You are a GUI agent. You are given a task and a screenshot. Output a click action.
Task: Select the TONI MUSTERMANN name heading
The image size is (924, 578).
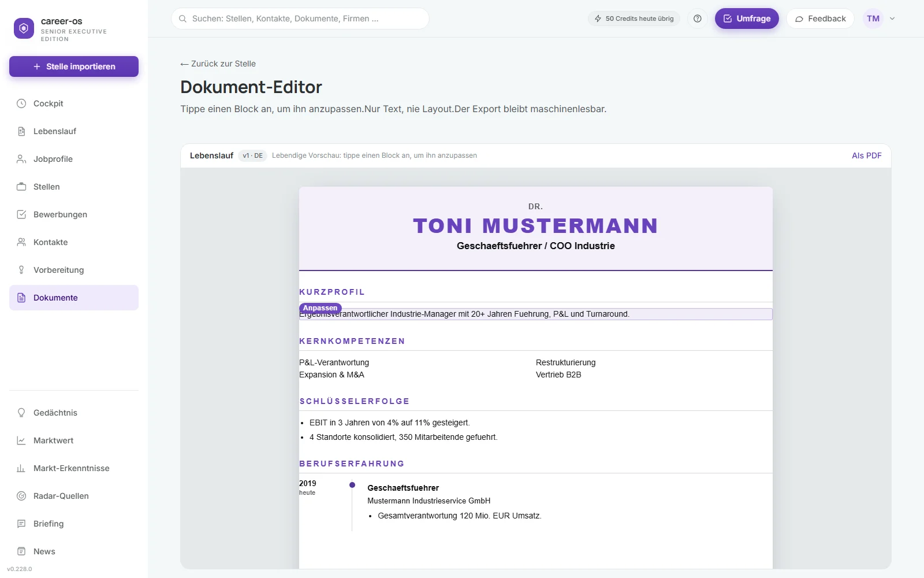point(536,226)
